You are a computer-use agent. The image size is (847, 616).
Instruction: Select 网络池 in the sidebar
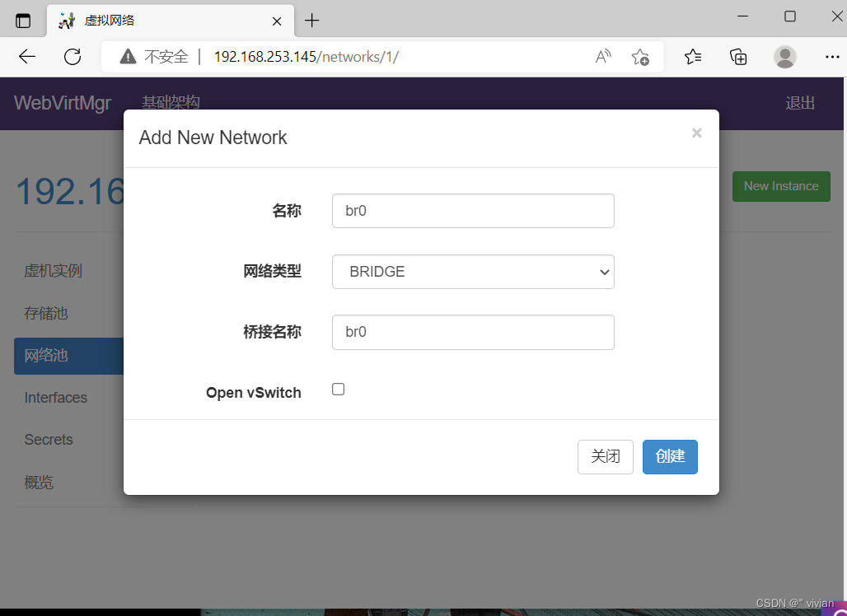tap(69, 356)
